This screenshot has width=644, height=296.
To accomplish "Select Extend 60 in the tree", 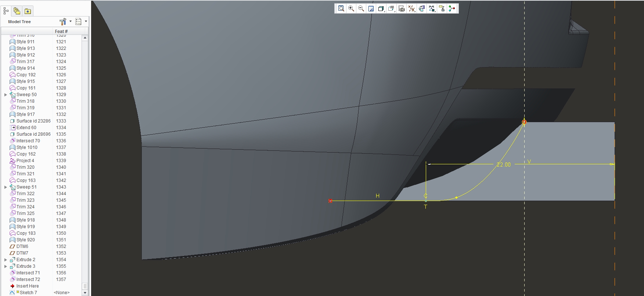I will (x=26, y=128).
